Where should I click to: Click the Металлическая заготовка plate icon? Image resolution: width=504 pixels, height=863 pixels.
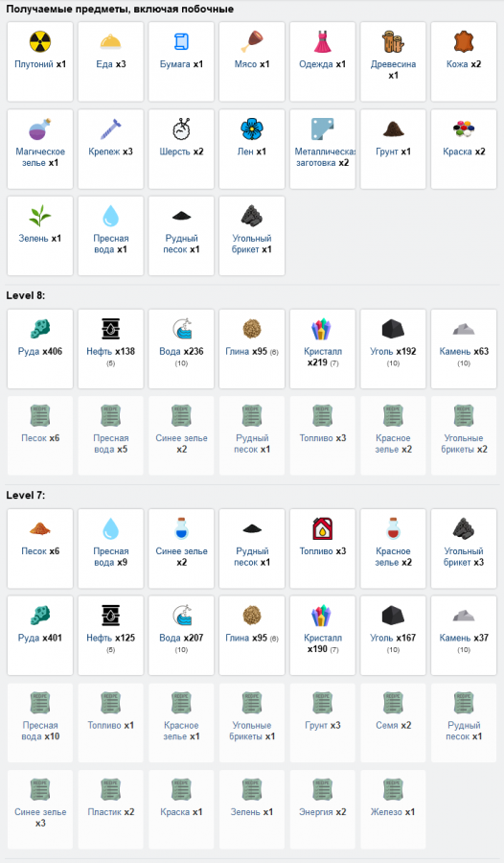pos(323,129)
